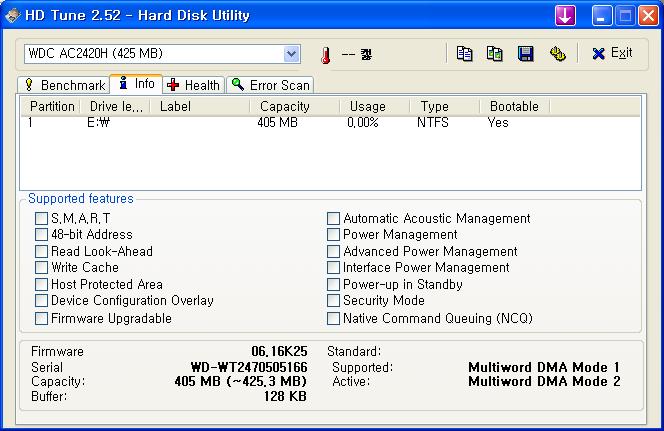Sort by the Capacity column header

[x=294, y=106]
